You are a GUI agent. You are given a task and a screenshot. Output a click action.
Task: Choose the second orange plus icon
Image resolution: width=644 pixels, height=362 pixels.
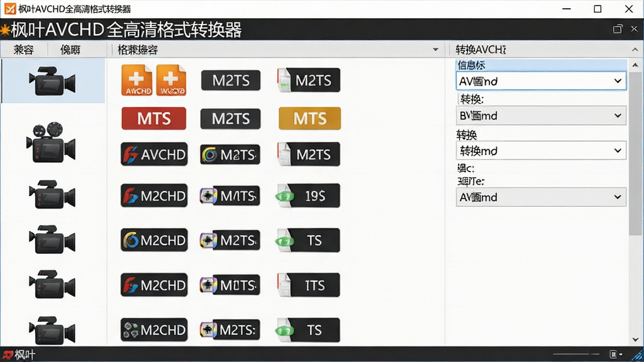pyautogui.click(x=171, y=80)
